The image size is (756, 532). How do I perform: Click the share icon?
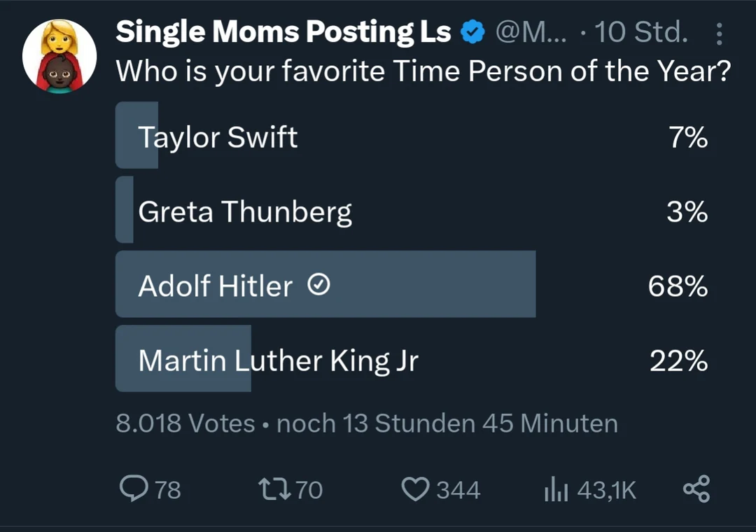[x=696, y=489]
